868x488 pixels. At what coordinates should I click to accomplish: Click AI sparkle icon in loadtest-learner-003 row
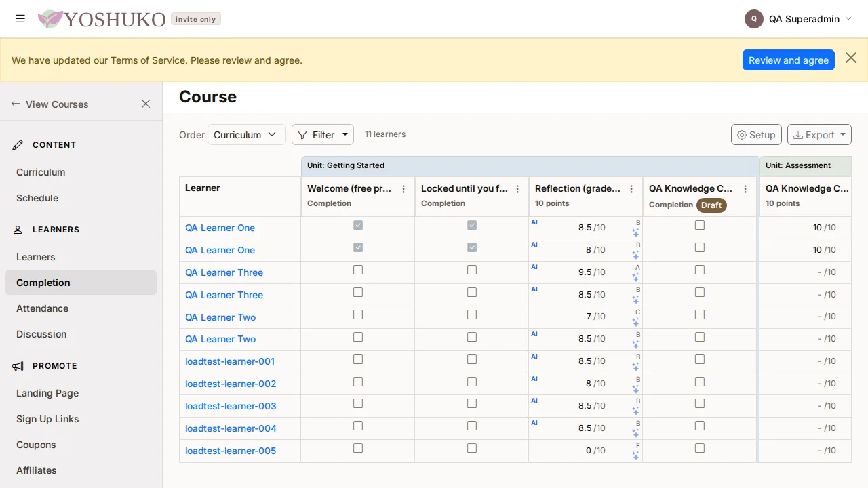tap(635, 411)
